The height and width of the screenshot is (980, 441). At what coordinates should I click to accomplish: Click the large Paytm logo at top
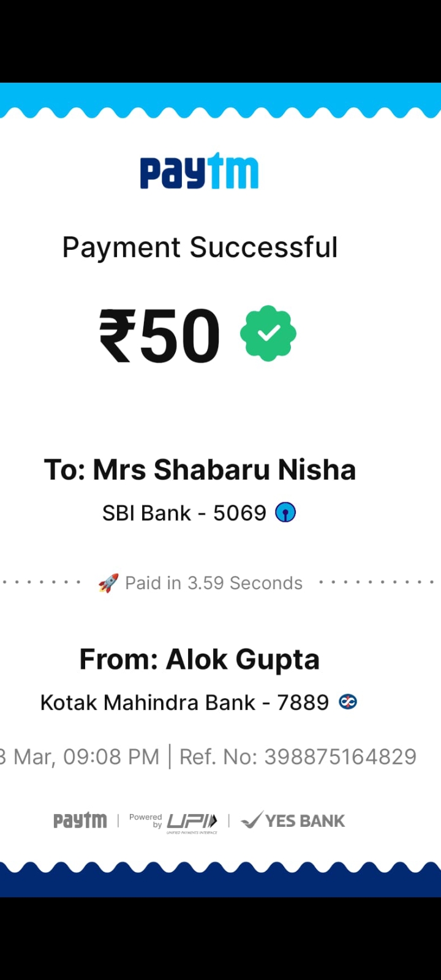pyautogui.click(x=199, y=171)
